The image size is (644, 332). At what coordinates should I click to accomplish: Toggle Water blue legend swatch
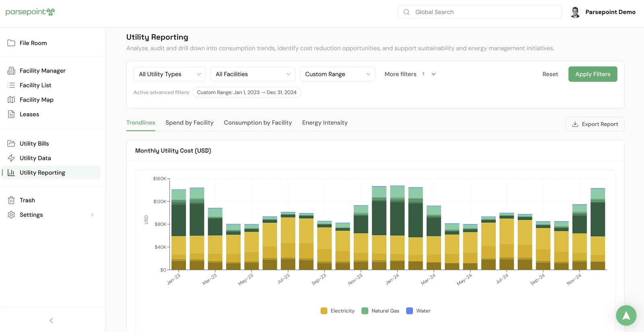point(410,311)
